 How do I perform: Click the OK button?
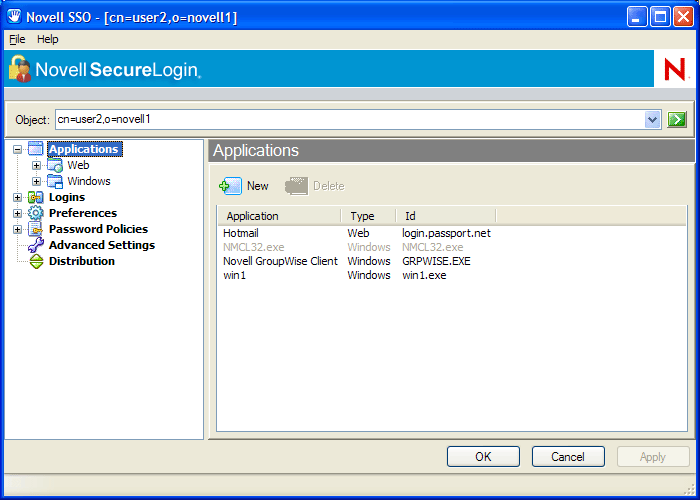click(483, 456)
